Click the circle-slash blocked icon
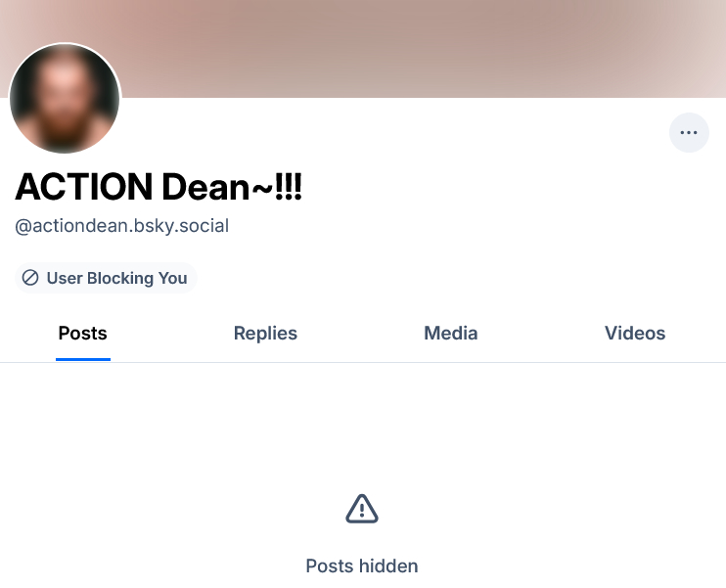Screen dimensions: 726x588 click(x=30, y=278)
